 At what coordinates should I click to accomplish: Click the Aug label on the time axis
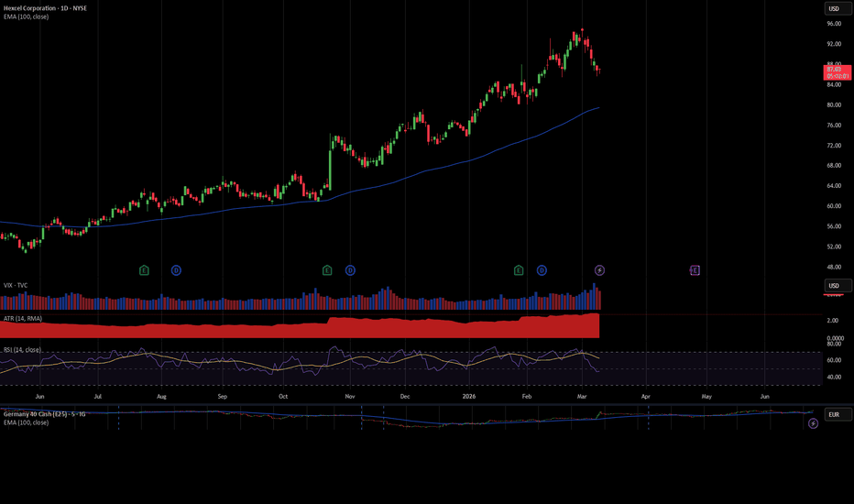pos(161,397)
